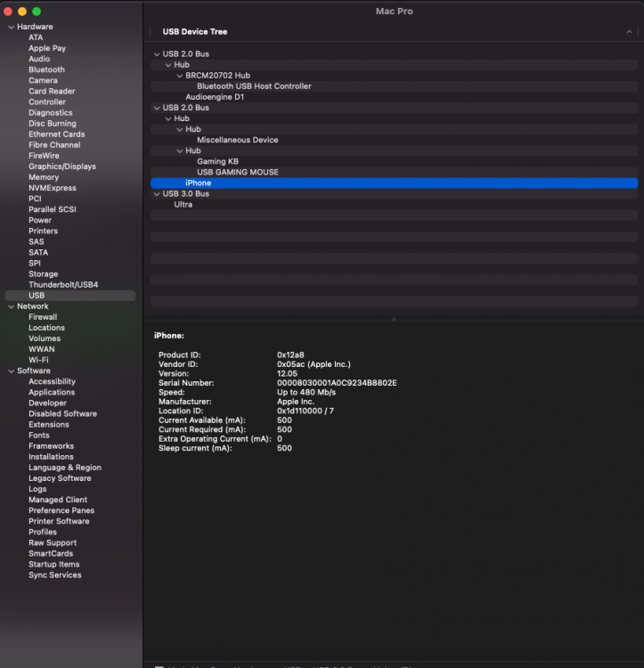644x668 pixels.
Task: Click the Speed value Up to 480 Mb/s
Action: (x=306, y=393)
